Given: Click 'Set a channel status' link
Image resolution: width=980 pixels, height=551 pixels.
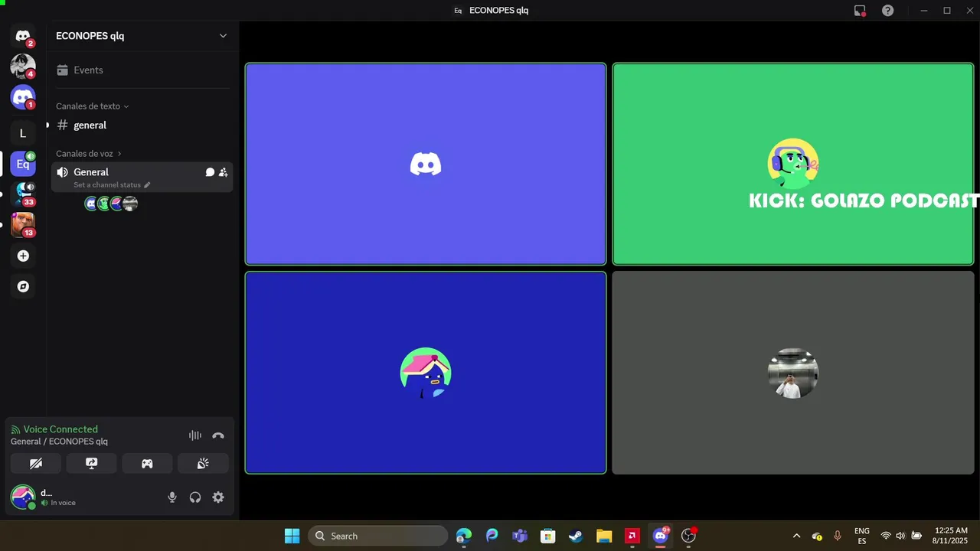Looking at the screenshot, I should coord(107,185).
